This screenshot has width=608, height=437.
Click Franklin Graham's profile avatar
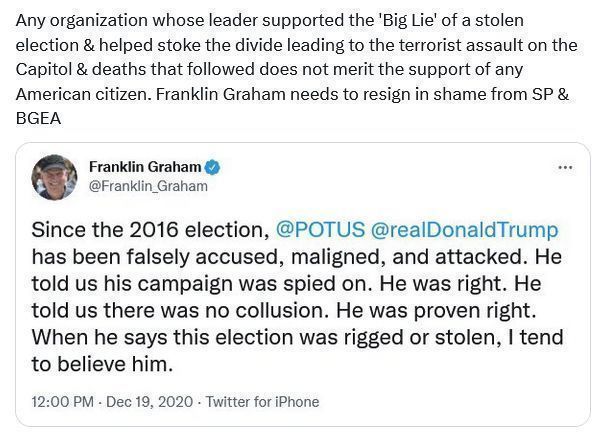[54, 177]
